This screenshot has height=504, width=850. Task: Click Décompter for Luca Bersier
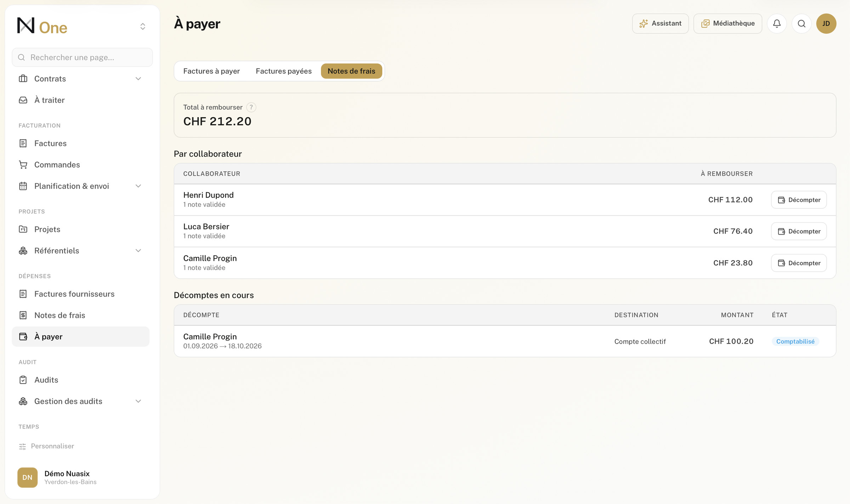[x=799, y=231]
